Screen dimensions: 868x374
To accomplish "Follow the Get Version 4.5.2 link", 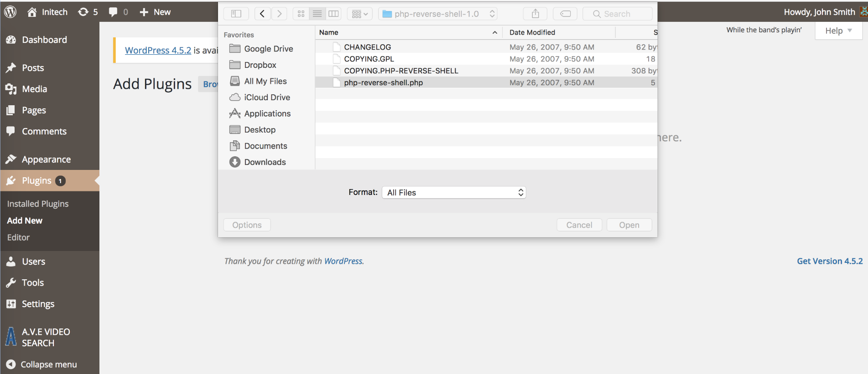I will [830, 261].
